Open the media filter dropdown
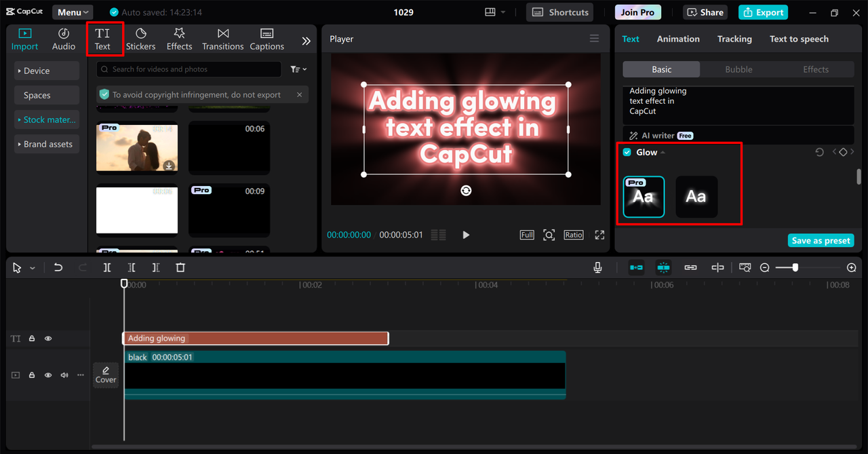The image size is (868, 454). [298, 69]
